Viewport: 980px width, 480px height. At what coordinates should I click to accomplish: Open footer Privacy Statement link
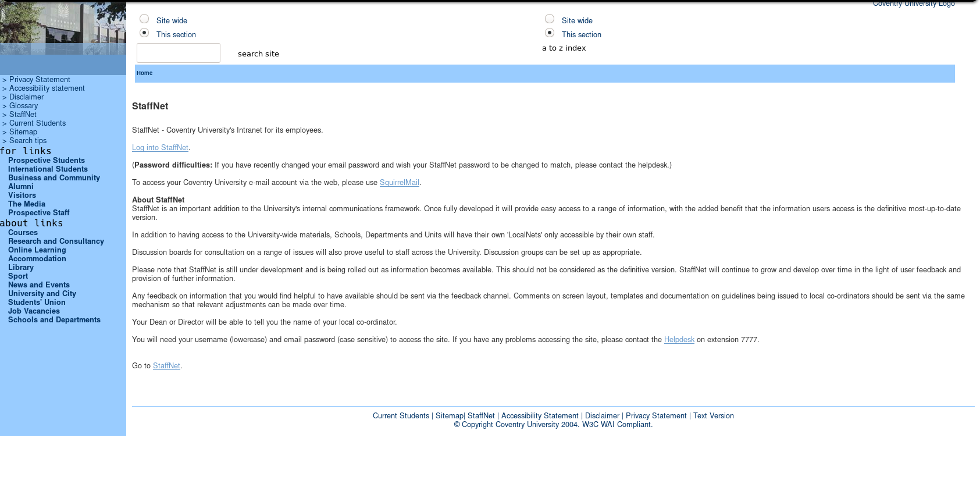[x=656, y=416]
